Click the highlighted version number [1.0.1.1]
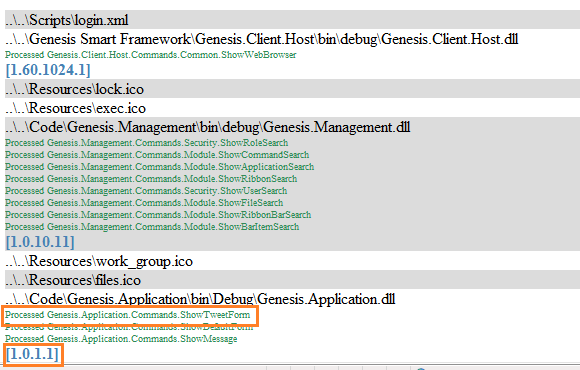 coord(32,354)
